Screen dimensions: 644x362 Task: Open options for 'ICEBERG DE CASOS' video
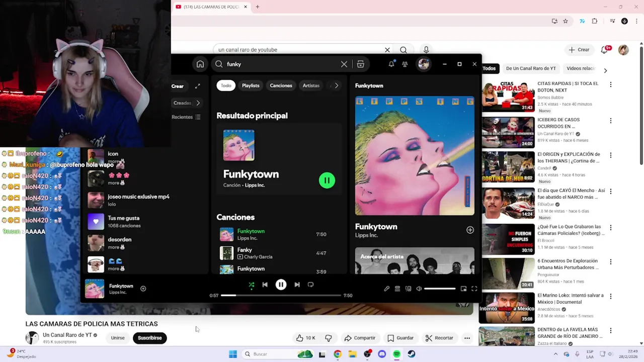(611, 121)
